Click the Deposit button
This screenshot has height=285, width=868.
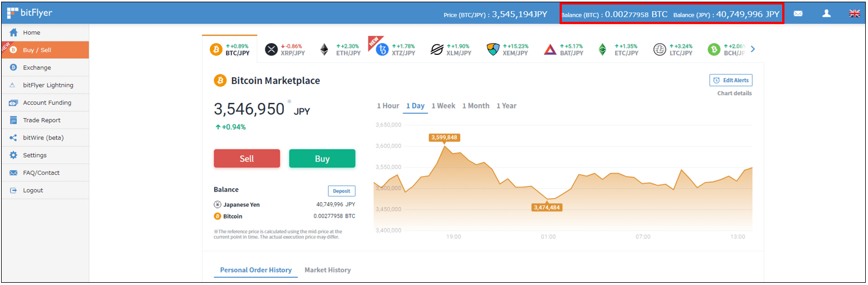[x=341, y=191]
